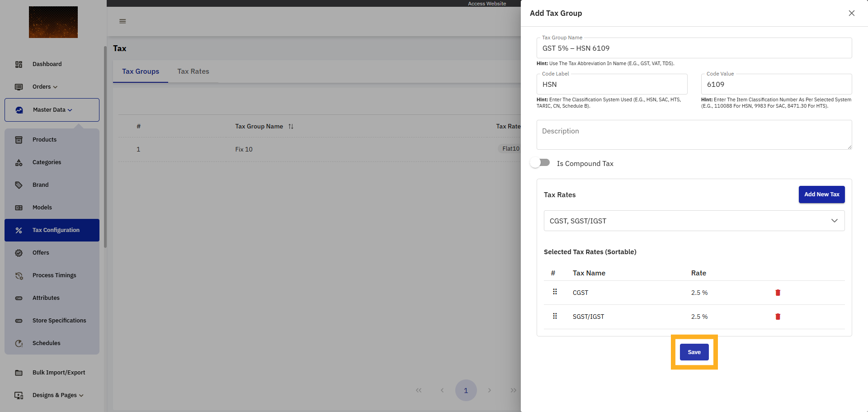The width and height of the screenshot is (868, 412).
Task: Click the SGST/IGST row drag handle
Action: [555, 316]
